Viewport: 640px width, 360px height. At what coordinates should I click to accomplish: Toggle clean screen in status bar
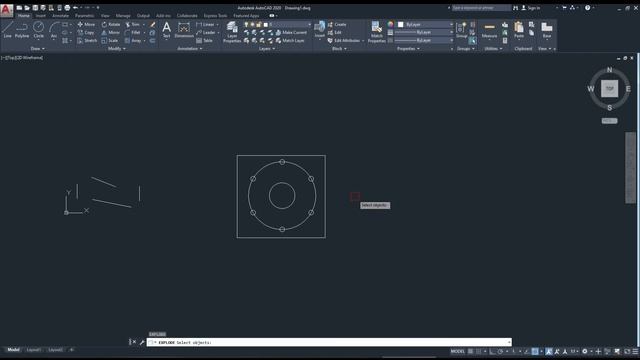coord(627,351)
